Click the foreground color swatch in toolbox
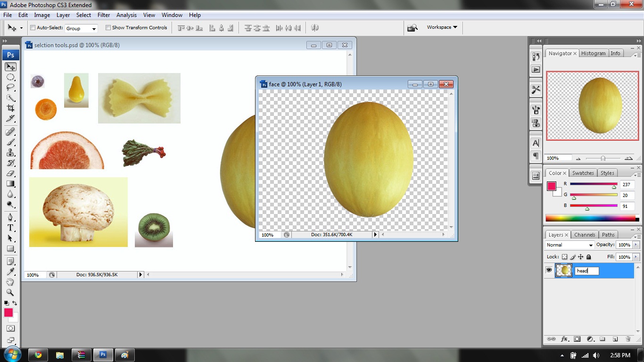This screenshot has width=644, height=362. click(8, 313)
